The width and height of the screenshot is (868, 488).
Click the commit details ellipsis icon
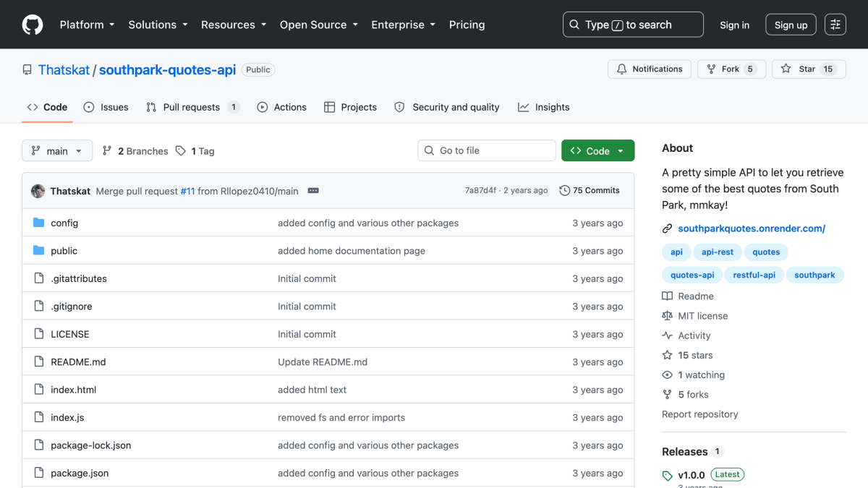[x=313, y=191]
